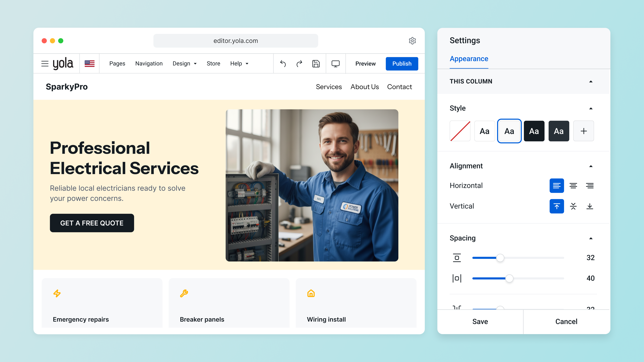Select the highlighted cream Aa style
The image size is (644, 362).
click(x=509, y=131)
